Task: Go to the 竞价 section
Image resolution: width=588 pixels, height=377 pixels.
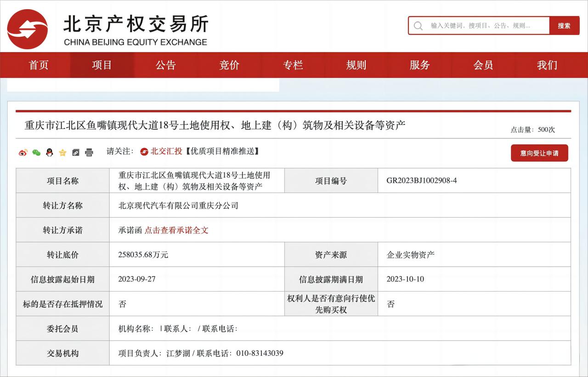Action: [x=229, y=65]
